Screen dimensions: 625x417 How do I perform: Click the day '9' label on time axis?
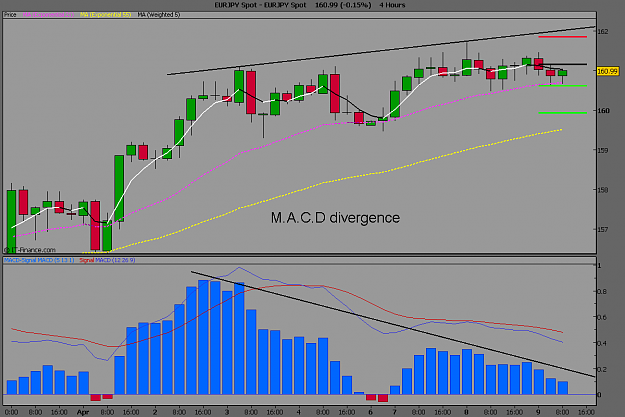click(538, 412)
